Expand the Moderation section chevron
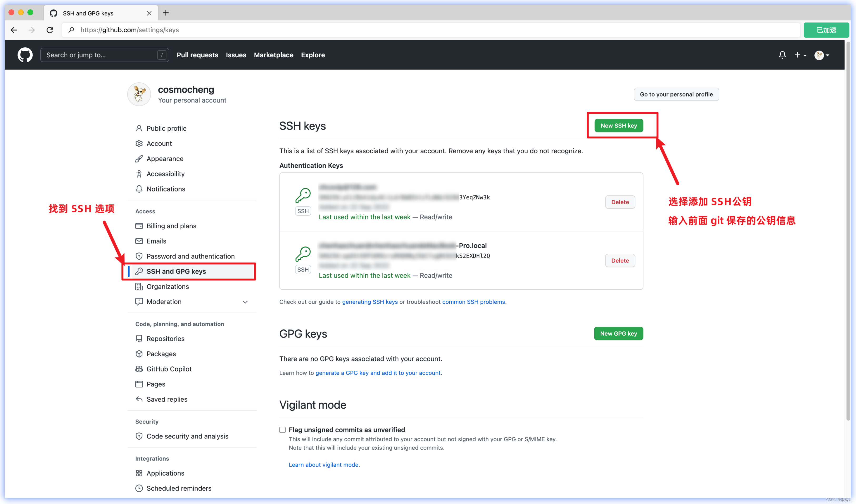856x504 pixels. 245,302
